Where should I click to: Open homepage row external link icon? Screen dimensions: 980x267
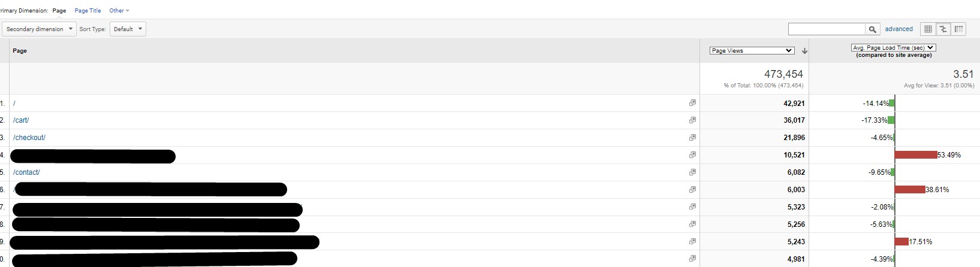pyautogui.click(x=692, y=103)
